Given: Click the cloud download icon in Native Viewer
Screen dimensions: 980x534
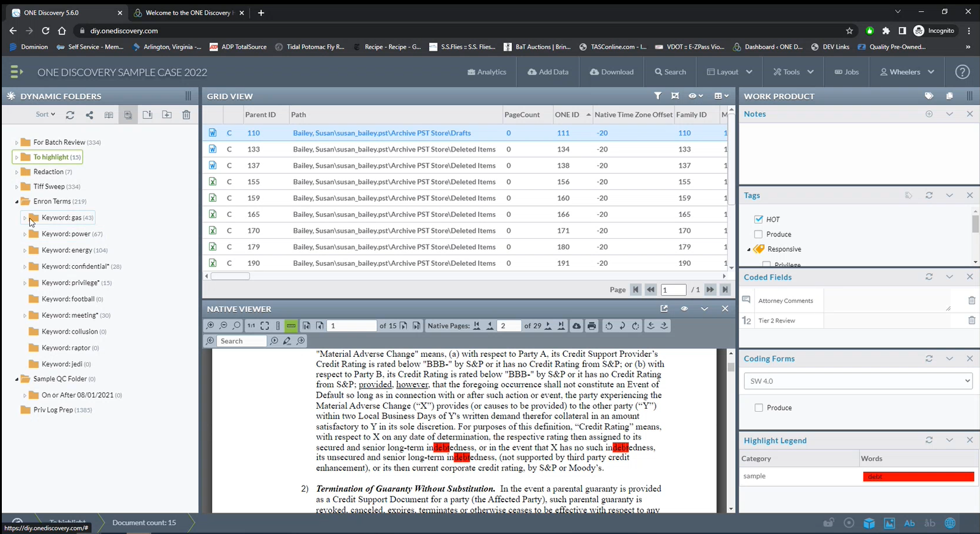Looking at the screenshot, I should click(577, 326).
